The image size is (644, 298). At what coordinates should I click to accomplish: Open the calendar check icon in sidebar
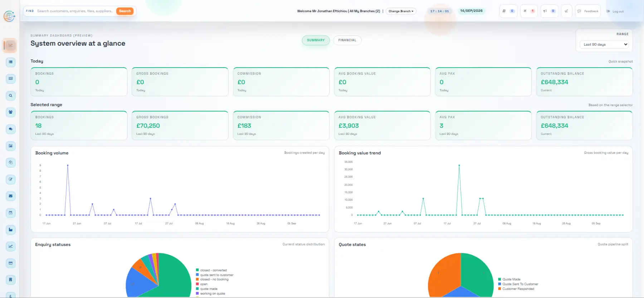click(11, 213)
